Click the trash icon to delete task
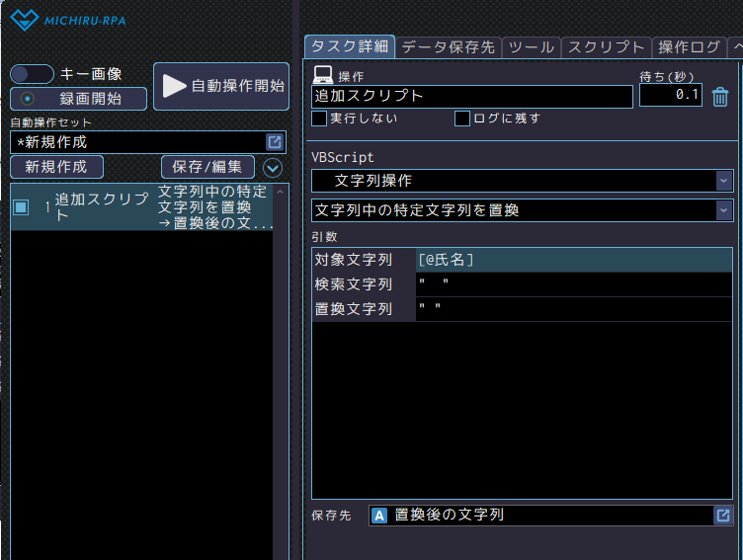This screenshot has width=743, height=560. [x=720, y=96]
